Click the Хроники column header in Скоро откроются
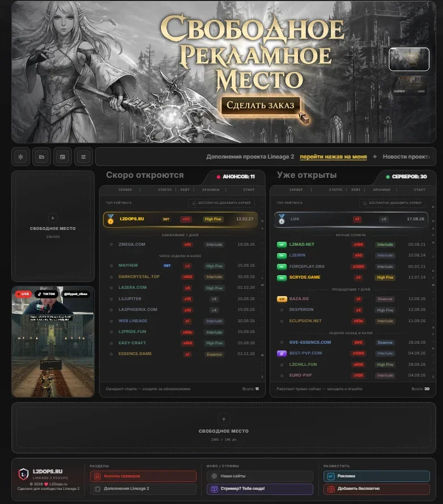This screenshot has height=504, width=443. tap(211, 190)
